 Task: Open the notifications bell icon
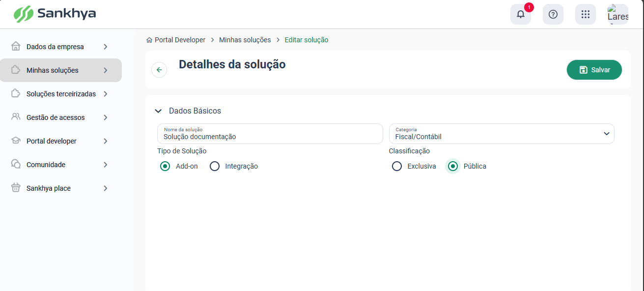pos(521,14)
